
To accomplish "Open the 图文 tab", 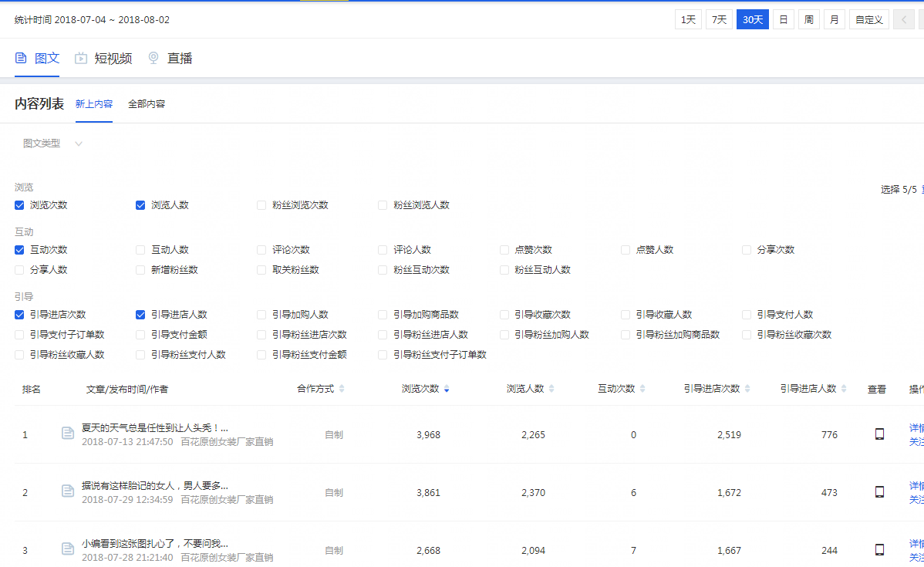I will click(37, 58).
